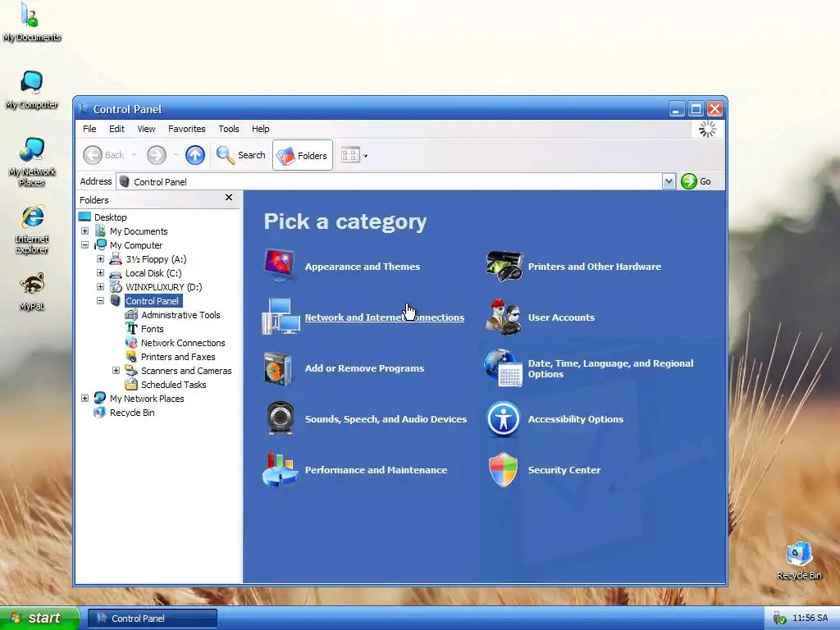This screenshot has width=840, height=630.
Task: Open the Edit menu
Action: (116, 129)
